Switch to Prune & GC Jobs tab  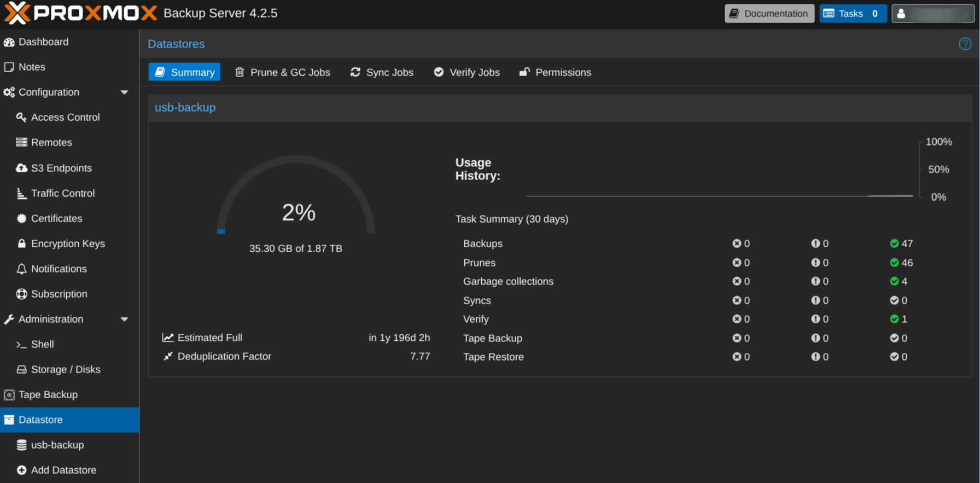(x=283, y=72)
